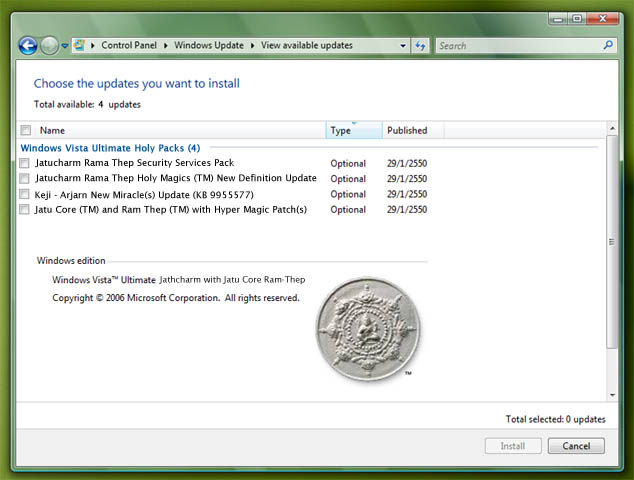
Task: Click 29/1/2550 date of Hyper Magic Patch
Action: 407,209
